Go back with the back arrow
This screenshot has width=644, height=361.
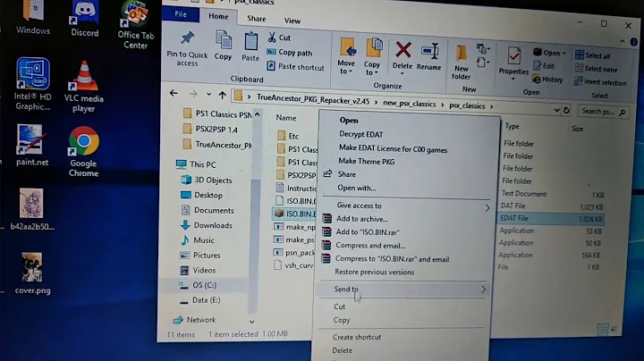click(x=174, y=93)
